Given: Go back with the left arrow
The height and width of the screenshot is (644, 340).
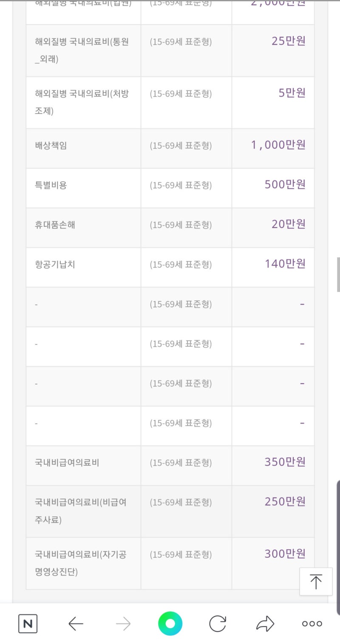Looking at the screenshot, I should pos(76,624).
